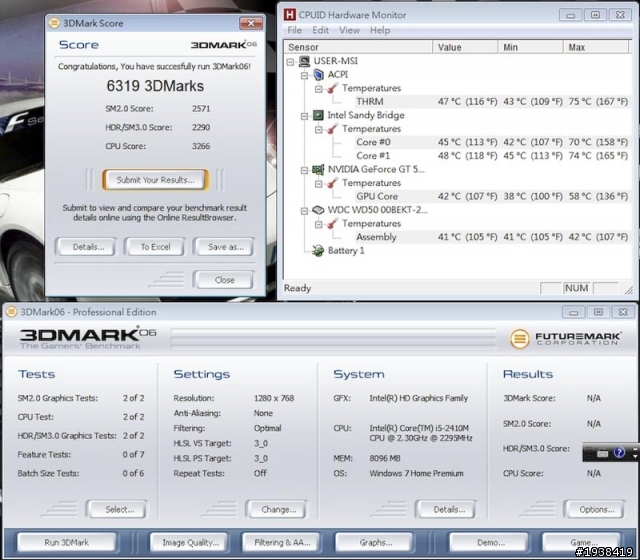This screenshot has width=640, height=560.
Task: Select the Core #0 sensor row
Action: [491, 142]
